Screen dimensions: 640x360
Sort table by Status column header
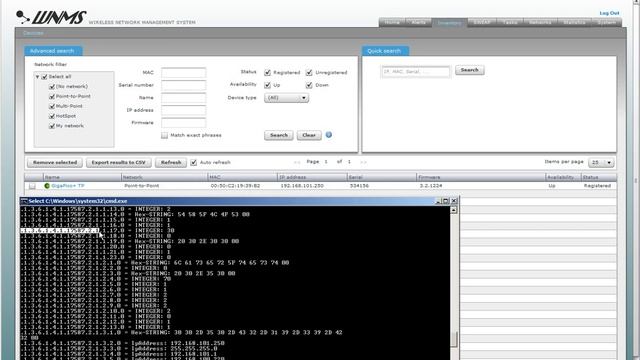599,177
